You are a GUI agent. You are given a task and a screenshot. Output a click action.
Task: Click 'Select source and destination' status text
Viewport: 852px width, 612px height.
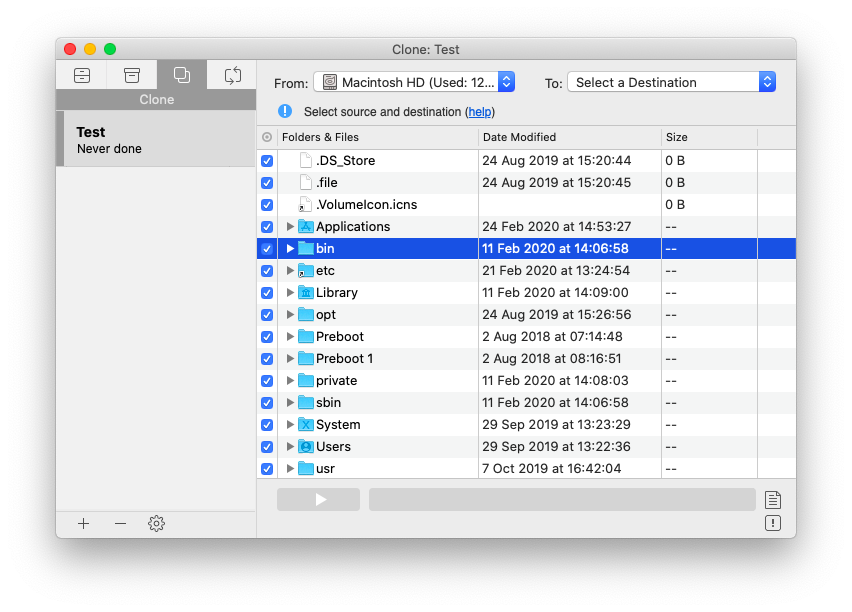(x=383, y=112)
